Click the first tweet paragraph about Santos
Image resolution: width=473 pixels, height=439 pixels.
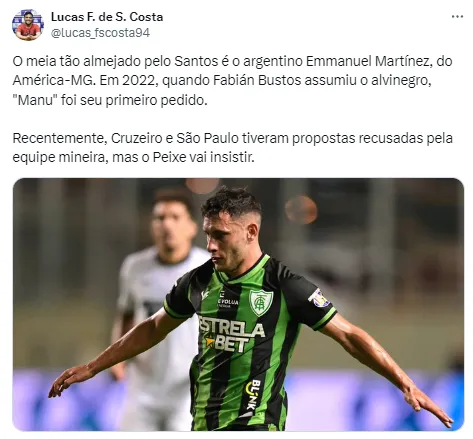(x=232, y=81)
